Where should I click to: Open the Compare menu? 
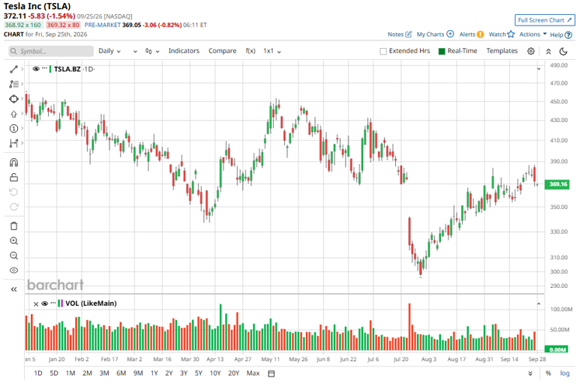pyautogui.click(x=222, y=51)
